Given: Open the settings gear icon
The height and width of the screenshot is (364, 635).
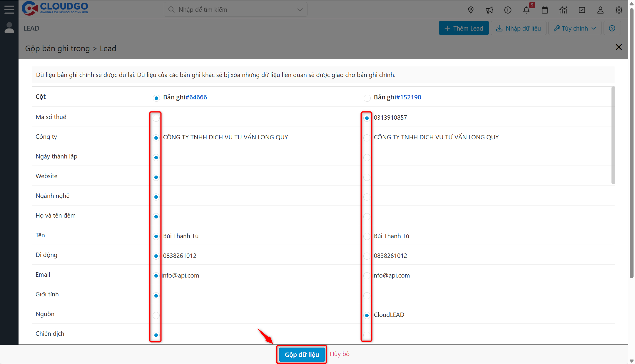Looking at the screenshot, I should point(619,10).
